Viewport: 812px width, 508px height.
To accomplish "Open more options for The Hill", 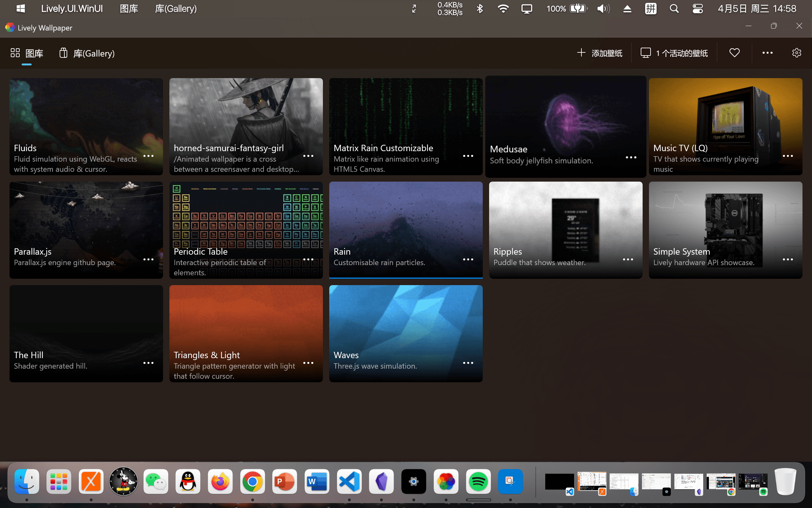I will (x=148, y=363).
